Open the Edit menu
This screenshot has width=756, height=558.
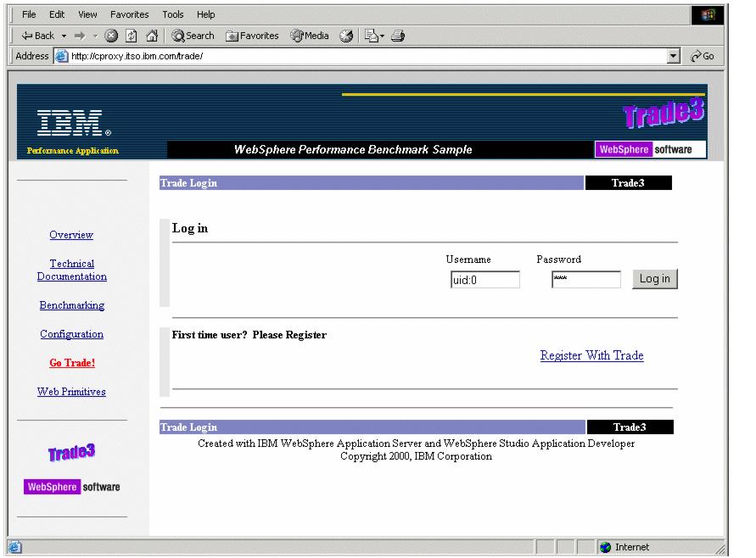coord(57,14)
